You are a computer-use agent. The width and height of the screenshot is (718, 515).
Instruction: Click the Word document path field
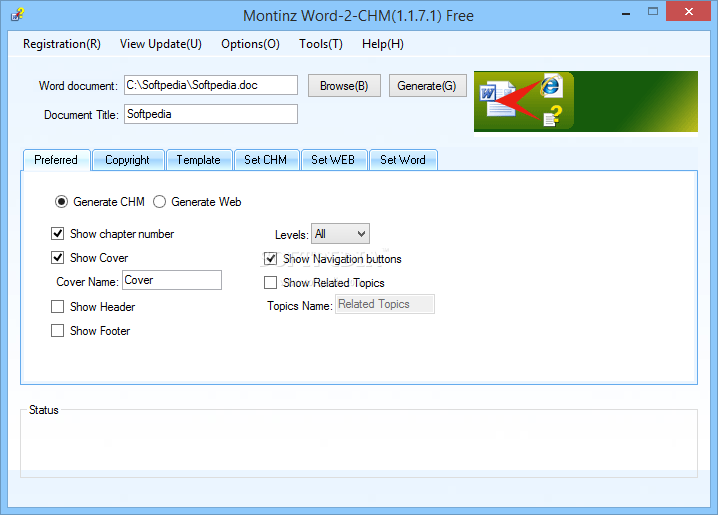click(211, 85)
